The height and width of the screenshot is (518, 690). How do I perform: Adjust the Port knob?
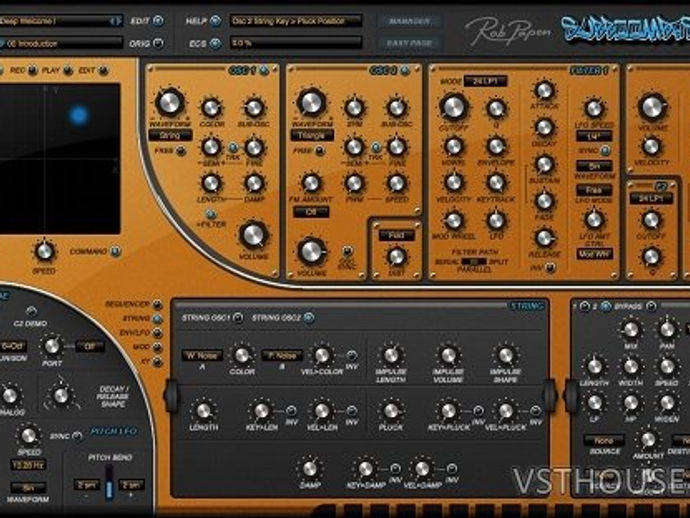coord(52,346)
